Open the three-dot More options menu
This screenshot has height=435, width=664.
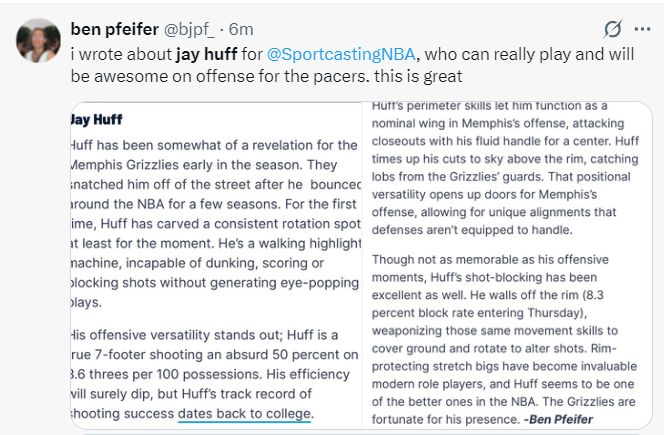[x=642, y=29]
